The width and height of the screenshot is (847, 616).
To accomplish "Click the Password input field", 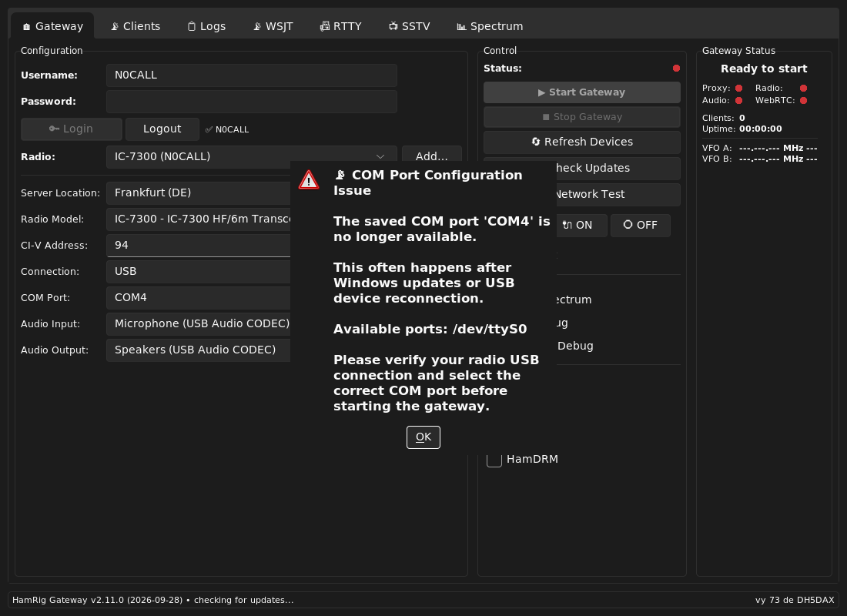I will (x=252, y=102).
